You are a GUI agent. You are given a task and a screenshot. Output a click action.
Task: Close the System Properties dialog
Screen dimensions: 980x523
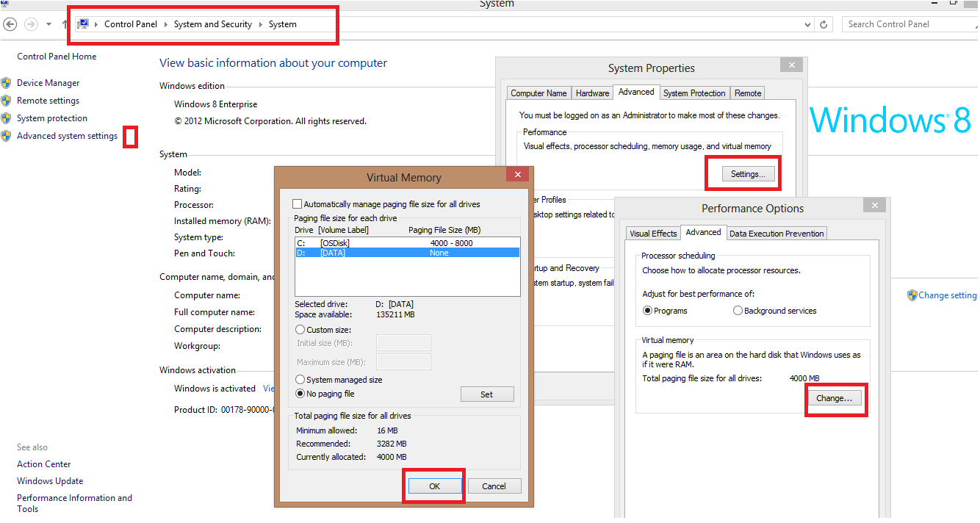[791, 65]
